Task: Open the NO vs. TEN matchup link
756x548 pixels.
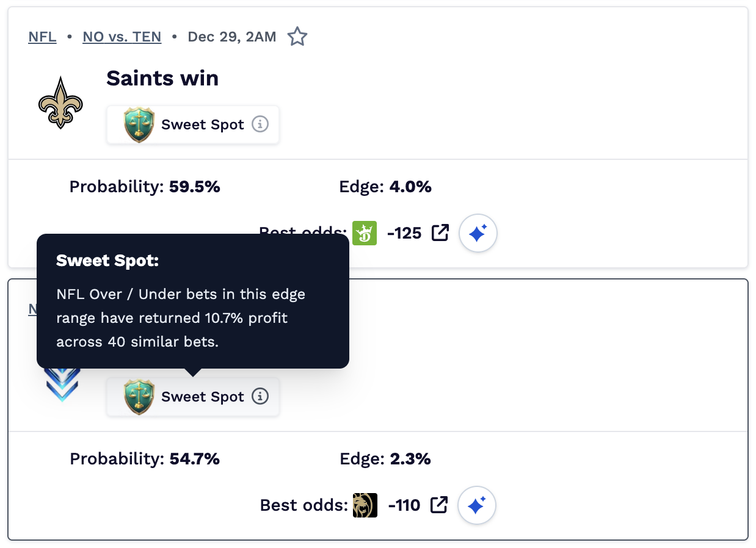Action: coord(122,37)
